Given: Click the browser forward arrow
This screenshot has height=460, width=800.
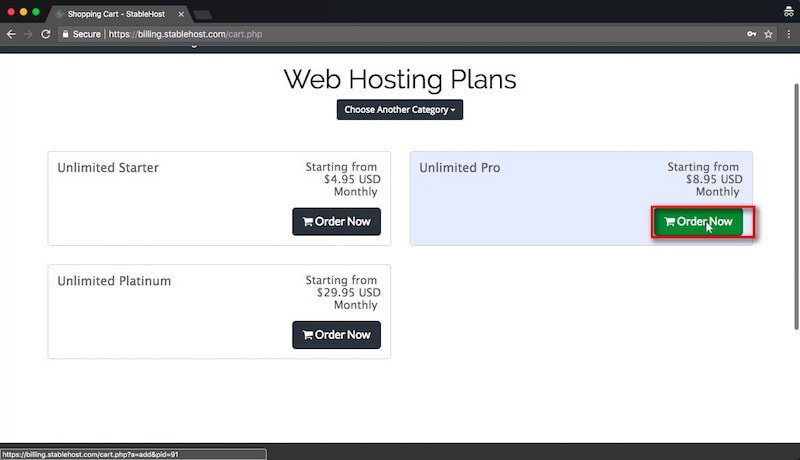Looking at the screenshot, I should (x=29, y=34).
